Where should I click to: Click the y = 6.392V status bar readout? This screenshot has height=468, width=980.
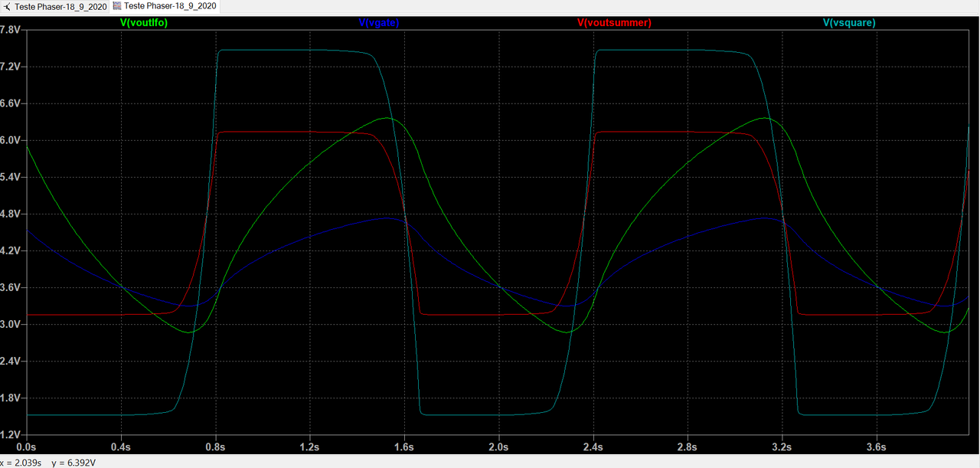[x=73, y=463]
